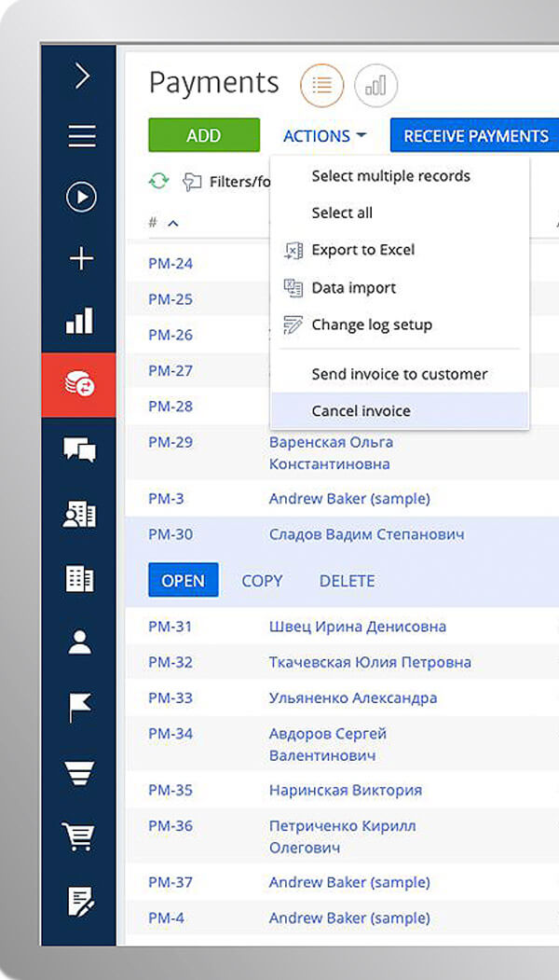Click the plus quick-add icon in the sidebar
The image size is (559, 980).
(x=82, y=258)
